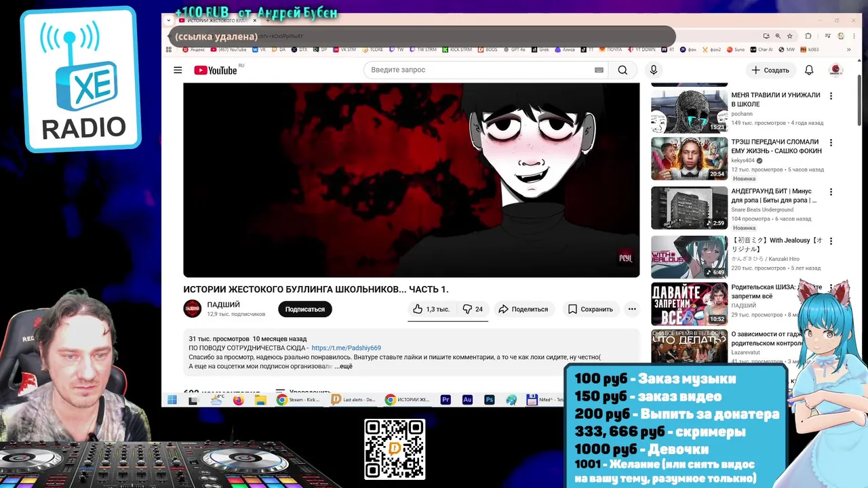The width and height of the screenshot is (868, 488).
Task: Open the ПАДШИЙ channel name link
Action: coord(224,304)
